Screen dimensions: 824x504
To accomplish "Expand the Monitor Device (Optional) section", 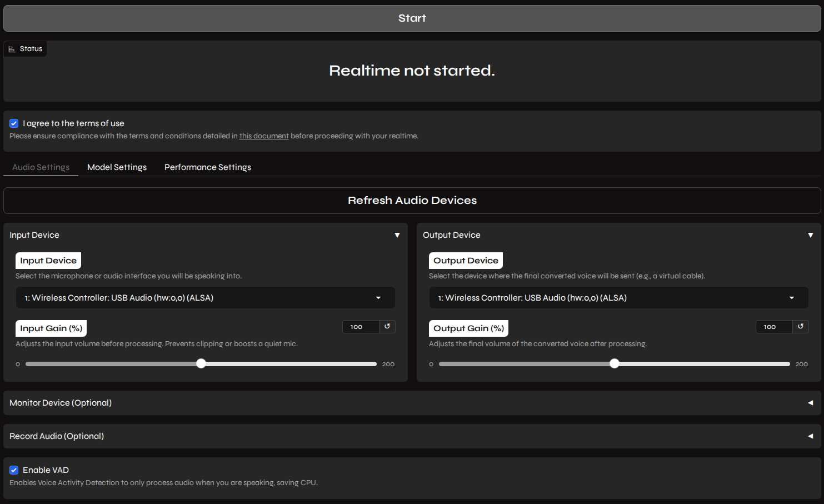I will click(x=412, y=403).
